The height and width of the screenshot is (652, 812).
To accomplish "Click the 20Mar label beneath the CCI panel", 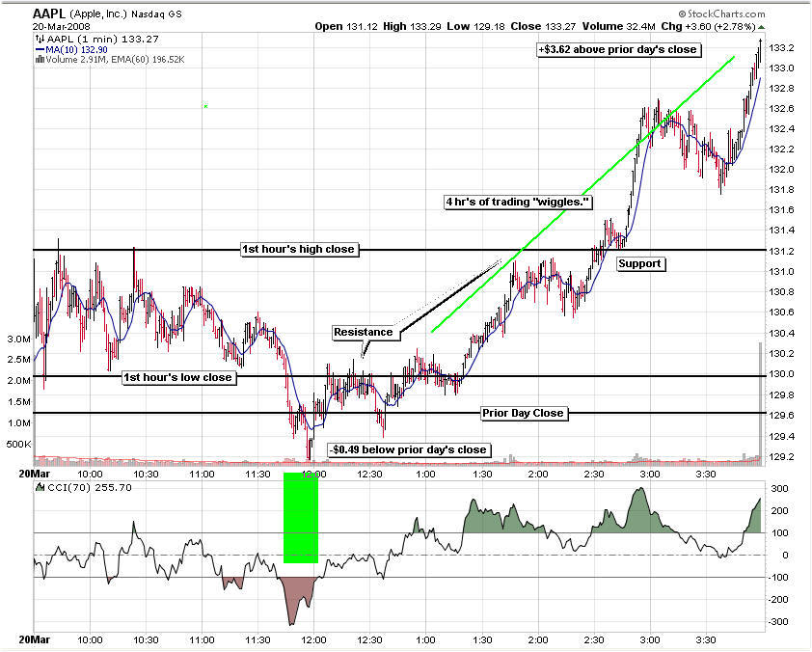I will coord(34,639).
